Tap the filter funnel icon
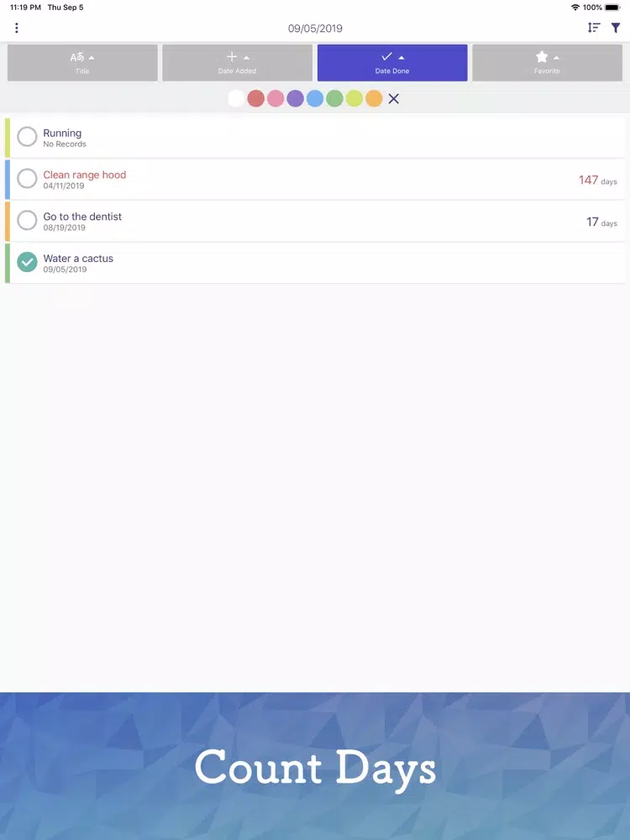The image size is (630, 840). 616,28
